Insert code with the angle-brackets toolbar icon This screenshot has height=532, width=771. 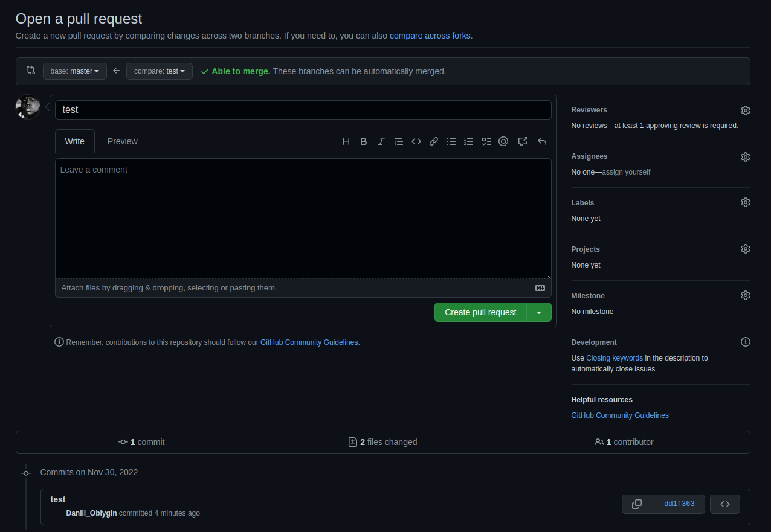(x=416, y=141)
